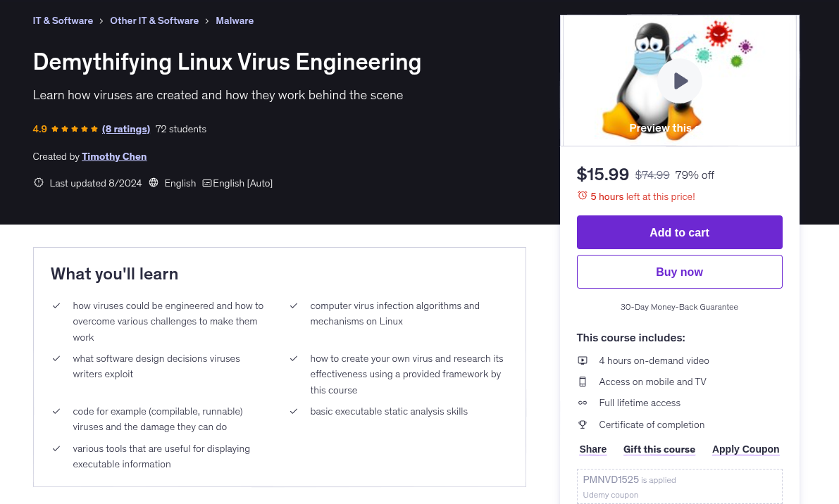Open instructor Timothy Chen's profile
This screenshot has width=839, height=504.
coord(114,156)
